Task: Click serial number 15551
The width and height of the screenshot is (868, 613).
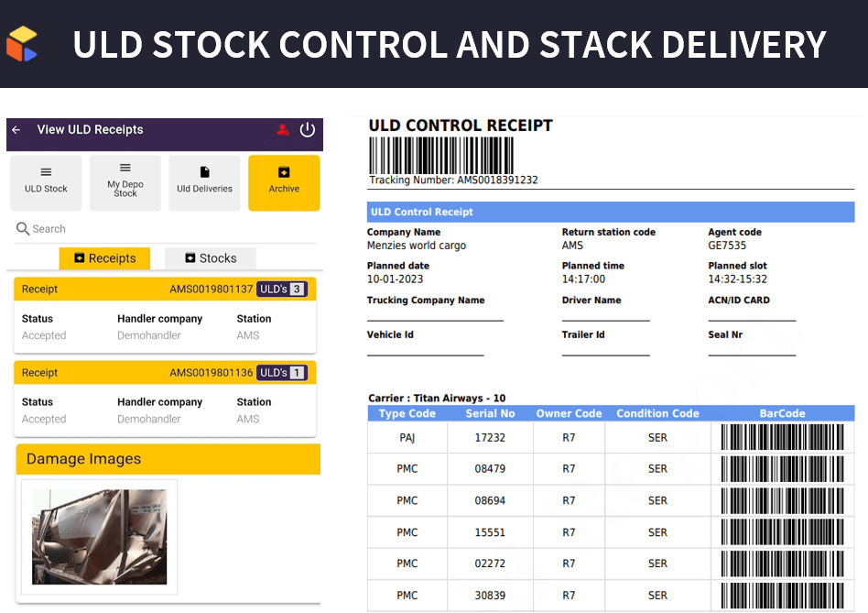Action: coord(490,532)
